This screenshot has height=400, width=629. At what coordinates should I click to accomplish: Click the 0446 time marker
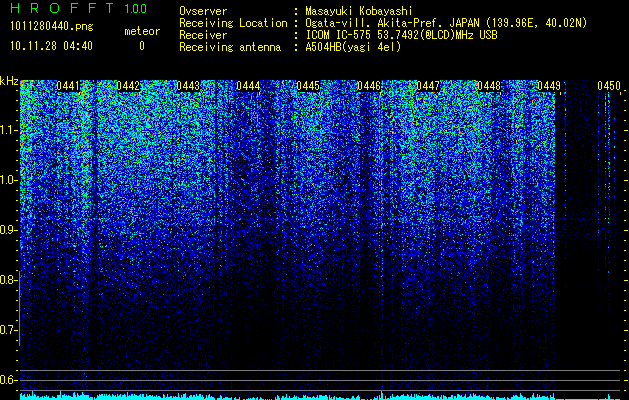(x=369, y=86)
